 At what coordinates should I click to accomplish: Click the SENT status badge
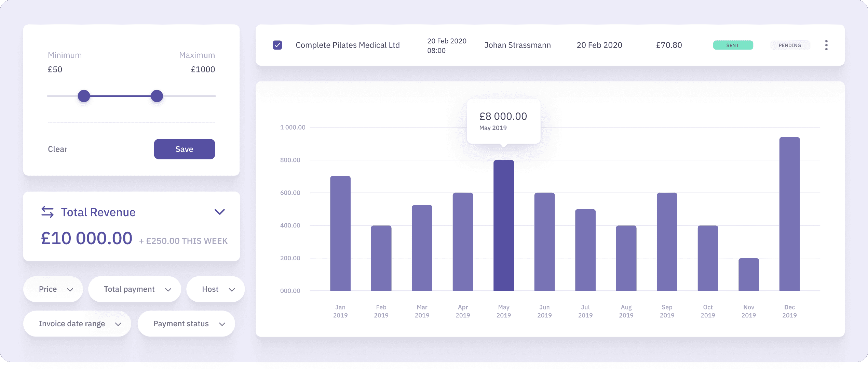tap(733, 45)
